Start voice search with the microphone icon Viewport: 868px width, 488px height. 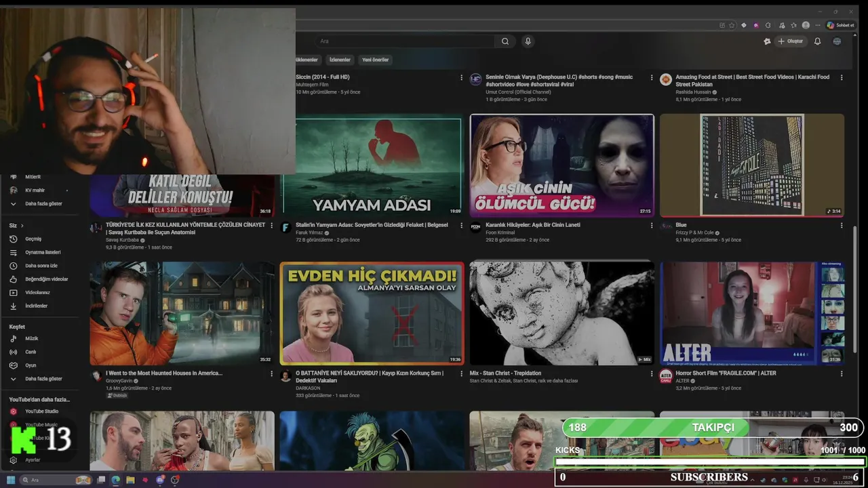click(528, 41)
